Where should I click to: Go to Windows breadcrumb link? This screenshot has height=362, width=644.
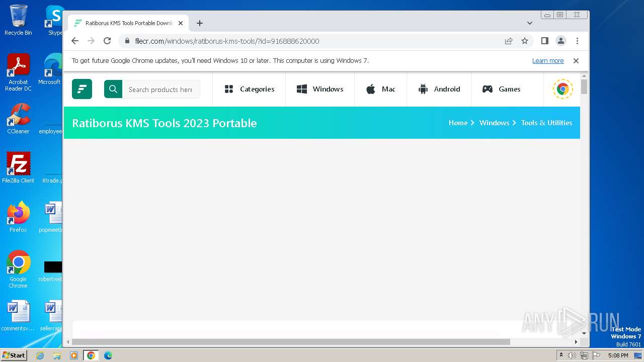coord(494,123)
